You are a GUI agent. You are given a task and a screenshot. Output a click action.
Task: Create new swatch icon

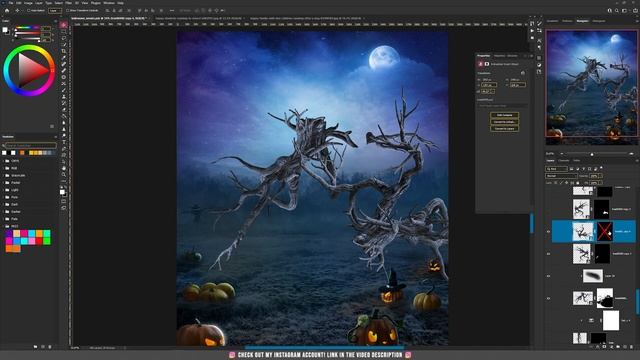43,347
